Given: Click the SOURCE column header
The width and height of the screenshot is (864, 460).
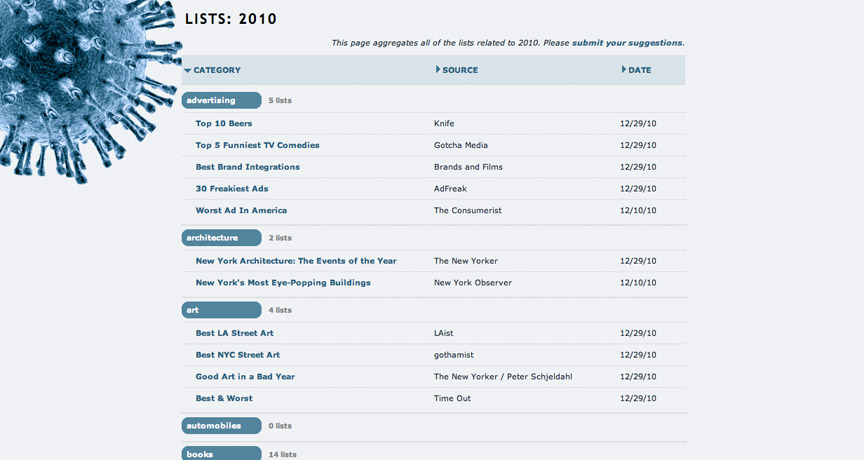Looking at the screenshot, I should click(x=460, y=70).
